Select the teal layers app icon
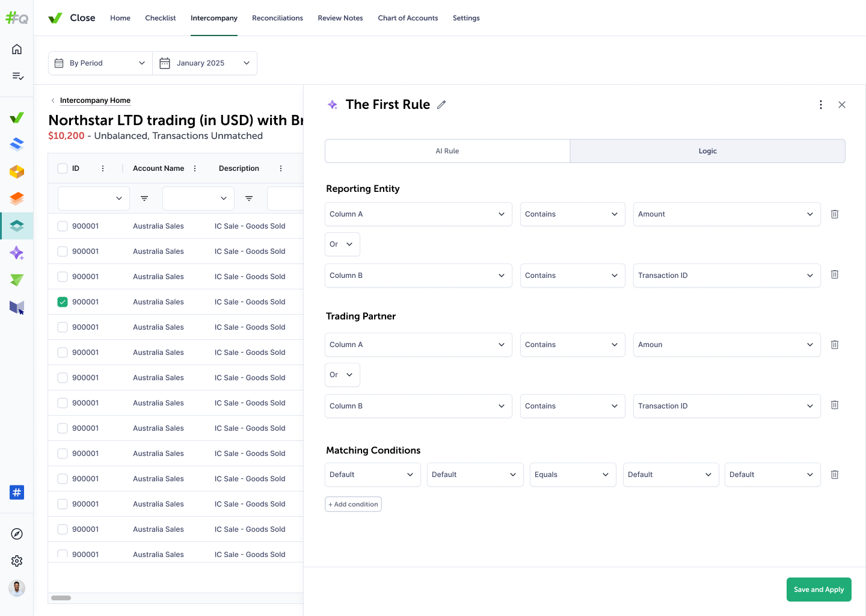Screen dimensions: 866x616 pyautogui.click(x=17, y=226)
